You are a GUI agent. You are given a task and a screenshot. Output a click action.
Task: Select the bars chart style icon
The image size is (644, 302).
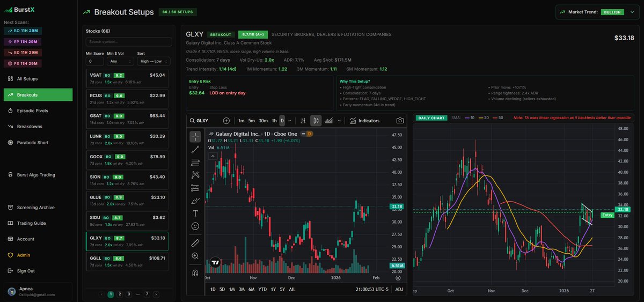click(x=304, y=121)
